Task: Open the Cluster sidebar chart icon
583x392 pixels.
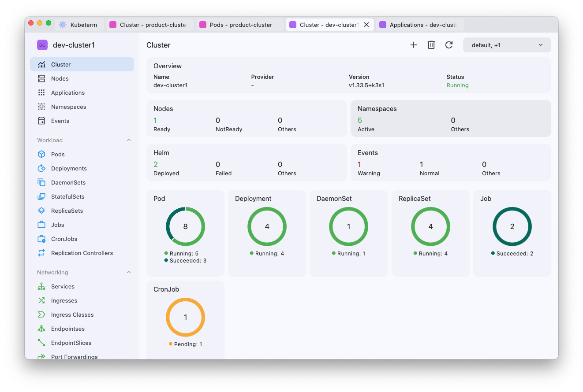Action: 41,64
